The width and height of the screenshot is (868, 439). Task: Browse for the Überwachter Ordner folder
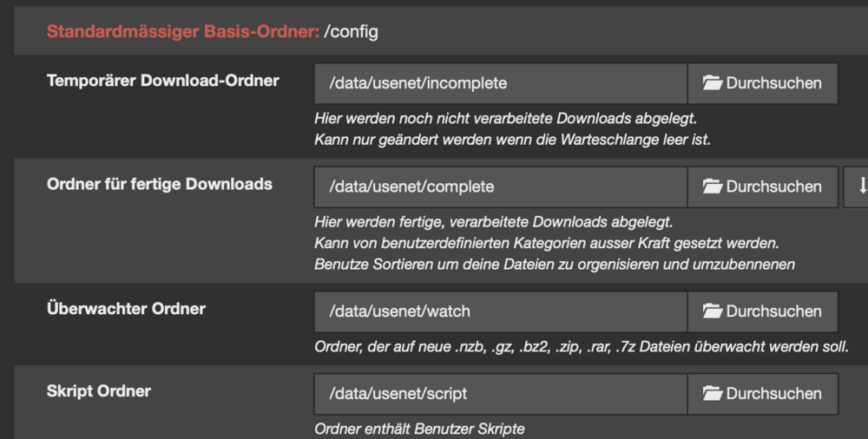point(762,311)
